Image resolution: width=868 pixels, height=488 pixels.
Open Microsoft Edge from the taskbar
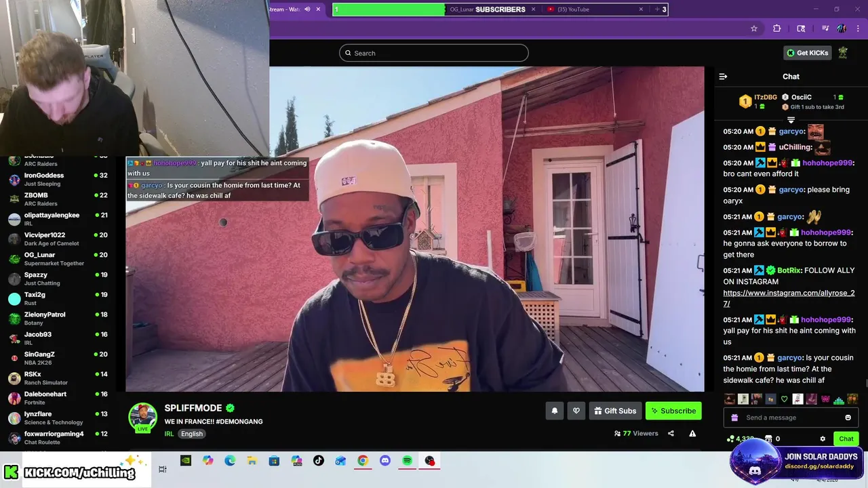pos(230,461)
